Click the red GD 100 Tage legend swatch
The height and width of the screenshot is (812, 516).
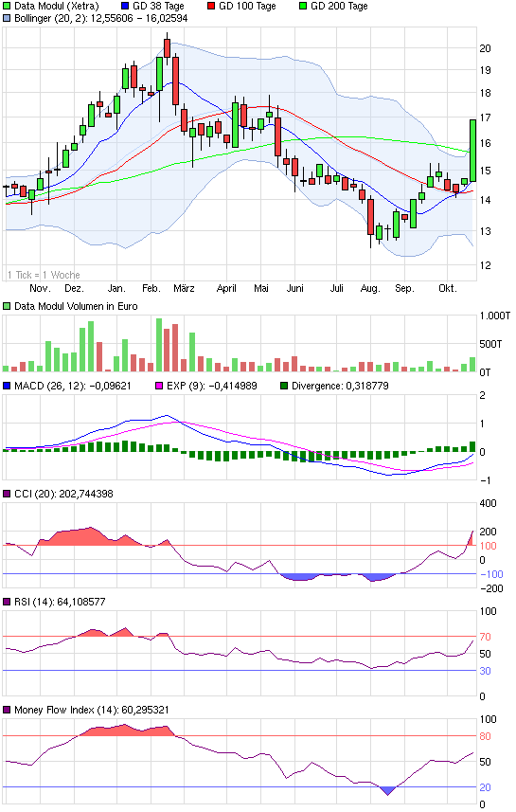tap(211, 7)
